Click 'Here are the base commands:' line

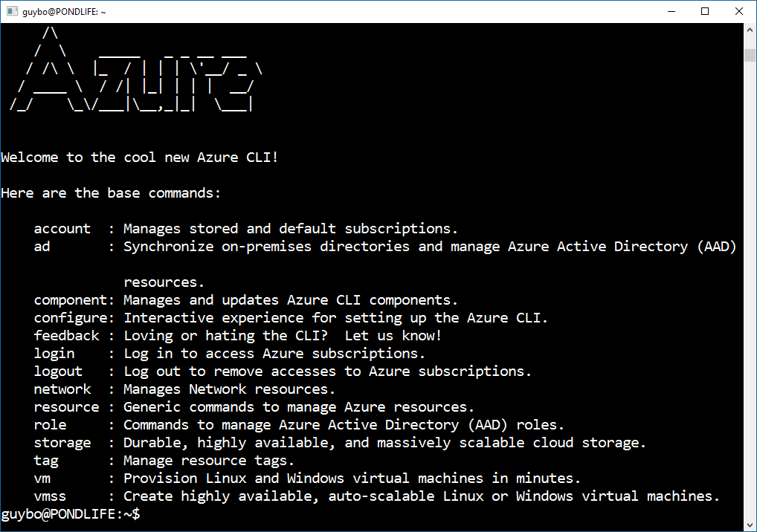[x=111, y=193]
